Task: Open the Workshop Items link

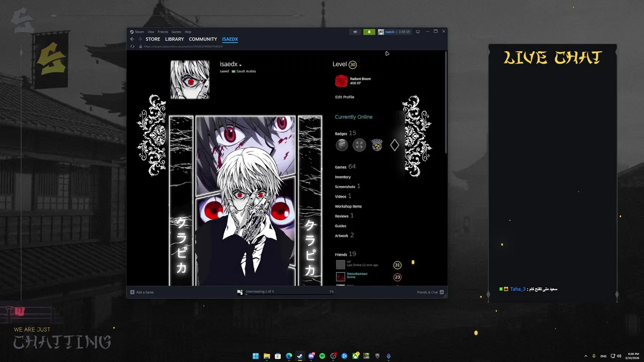Action: tap(348, 207)
